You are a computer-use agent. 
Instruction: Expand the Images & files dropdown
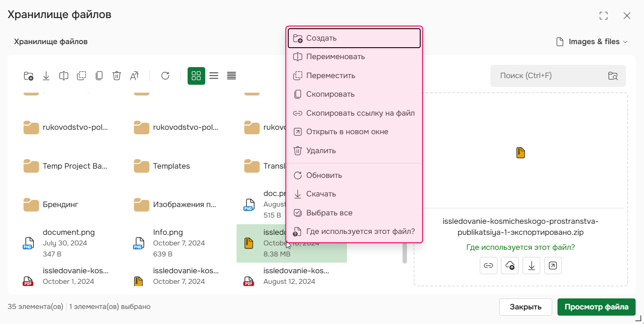tap(591, 41)
